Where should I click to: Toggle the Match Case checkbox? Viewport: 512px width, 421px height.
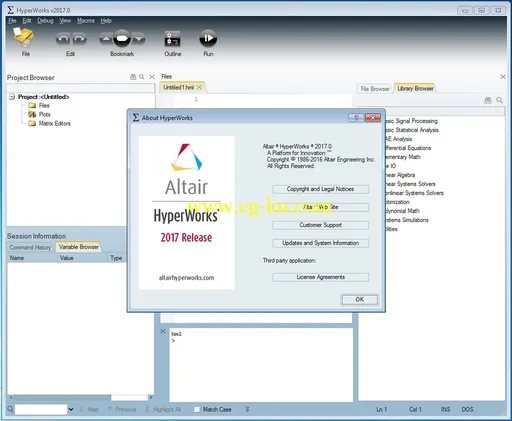197,409
